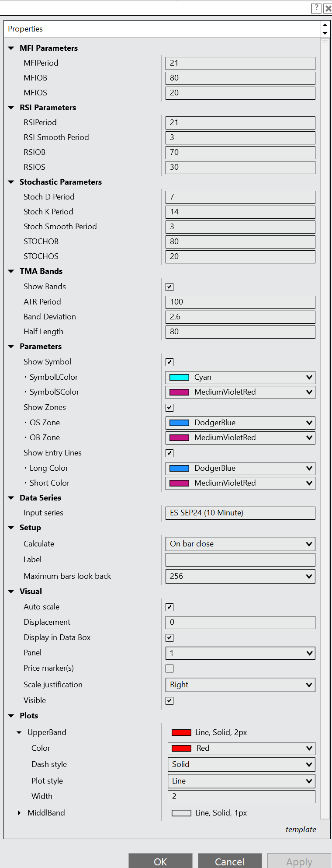Expand the MiddlBand plot settings
Viewport: 332px width, 868px height.
(19, 813)
